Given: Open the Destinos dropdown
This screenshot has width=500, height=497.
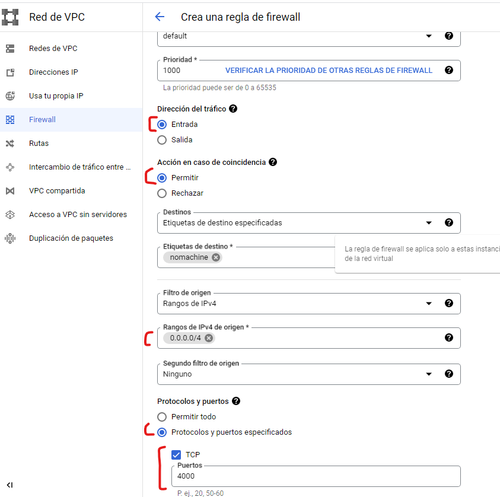Looking at the screenshot, I should (309, 223).
